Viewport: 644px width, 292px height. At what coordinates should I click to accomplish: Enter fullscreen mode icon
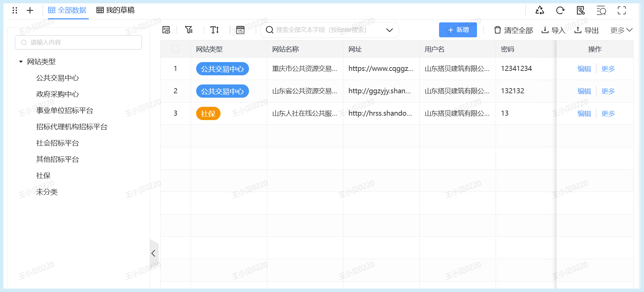tap(622, 11)
